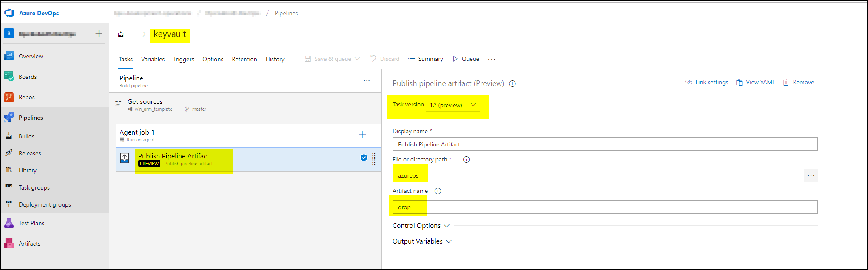Click the blue checkmark on Publish Pipeline Artifact
The width and height of the screenshot is (868, 270).
[364, 158]
